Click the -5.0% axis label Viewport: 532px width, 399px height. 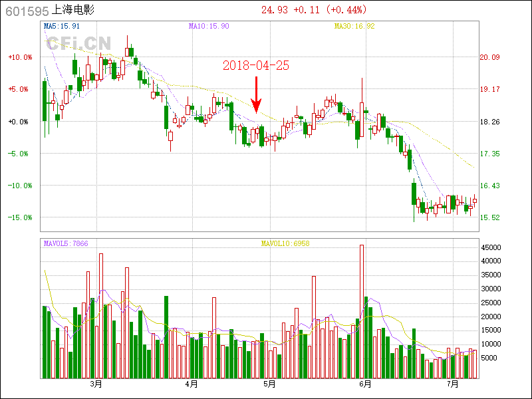19,154
